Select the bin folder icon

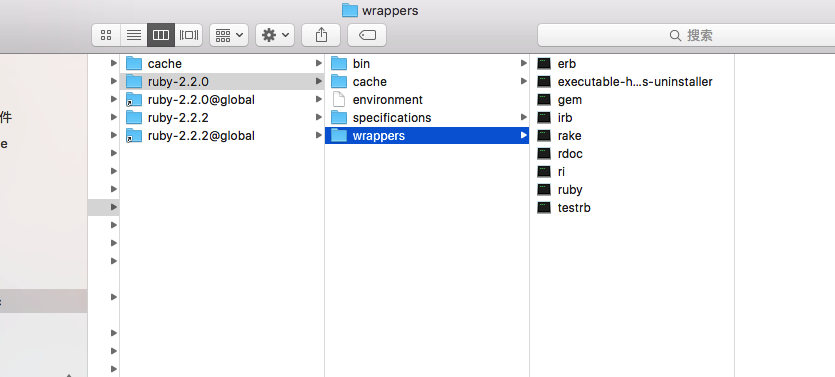pos(339,64)
